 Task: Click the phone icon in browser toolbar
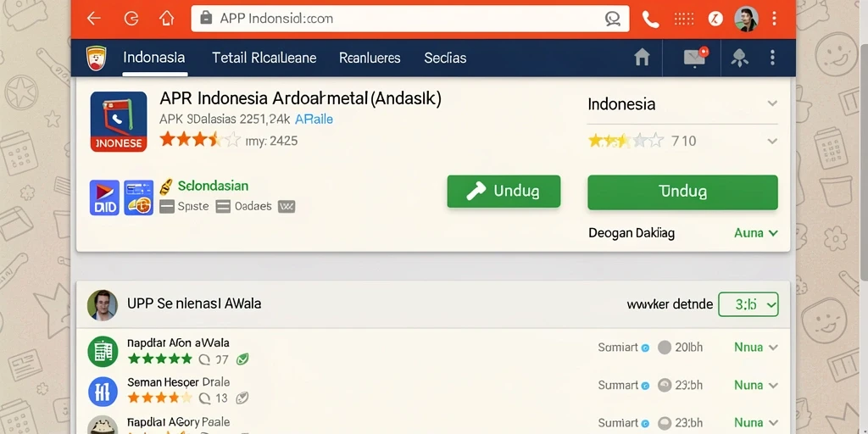(x=650, y=19)
